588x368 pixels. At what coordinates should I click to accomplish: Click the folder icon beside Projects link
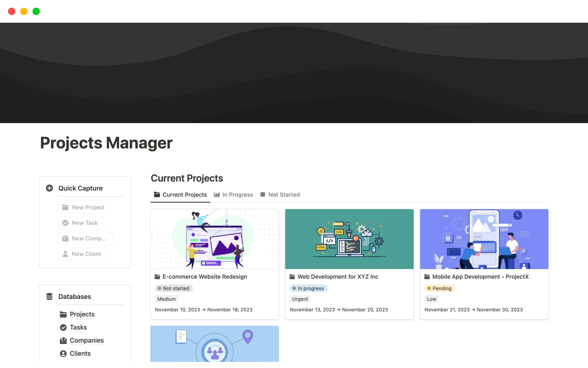coord(63,314)
